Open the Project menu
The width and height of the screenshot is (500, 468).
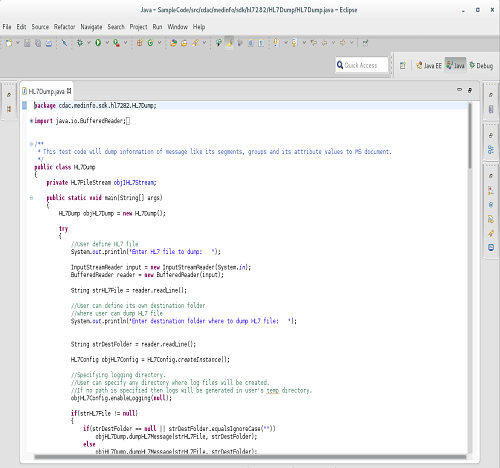(138, 27)
